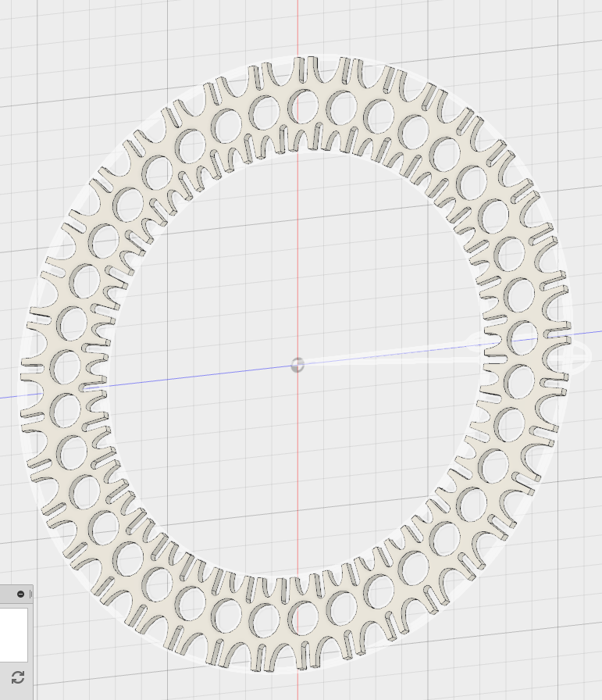Grab the panel's vertical grip handle
Screen dimensions: 602x700
[30, 594]
